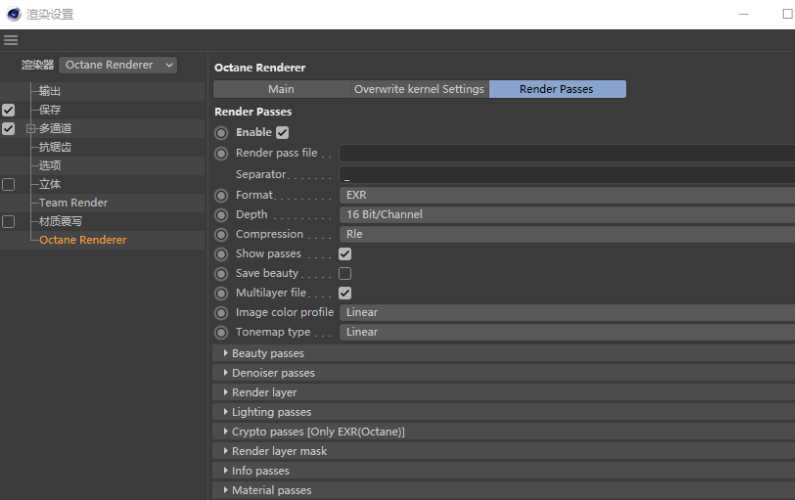This screenshot has width=795, height=500.
Task: Click the Cinema 4D logo icon
Action: [12, 14]
